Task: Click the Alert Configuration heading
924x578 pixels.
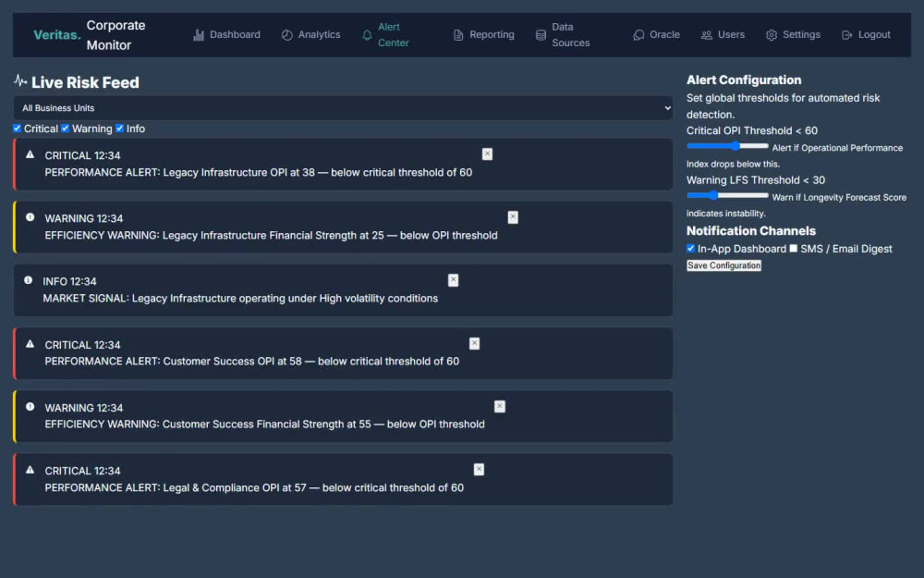Action: click(744, 80)
